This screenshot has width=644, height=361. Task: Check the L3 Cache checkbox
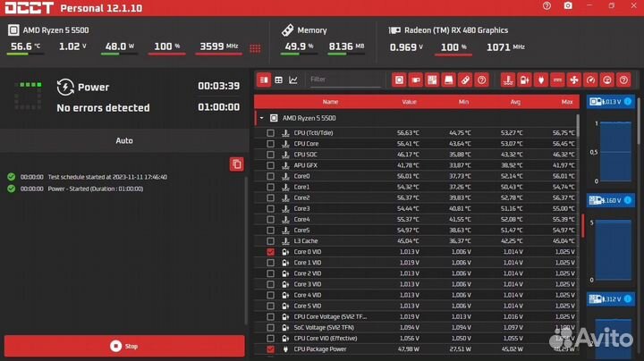pyautogui.click(x=270, y=241)
